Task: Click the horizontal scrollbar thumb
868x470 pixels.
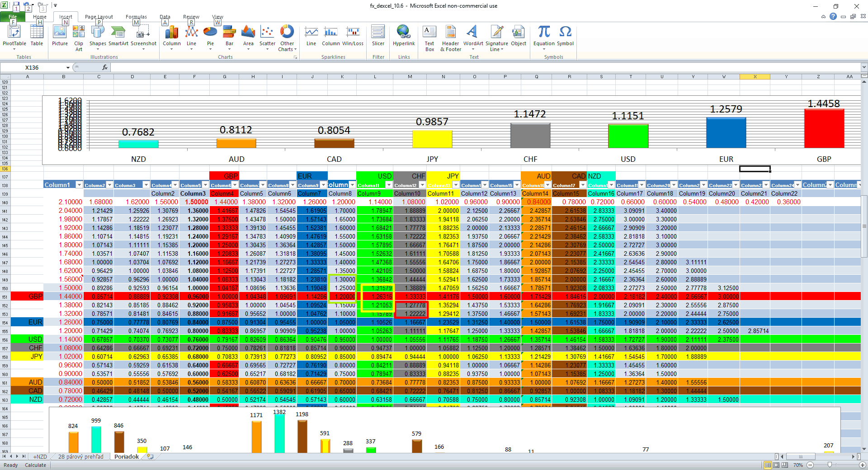Action: pos(801,457)
